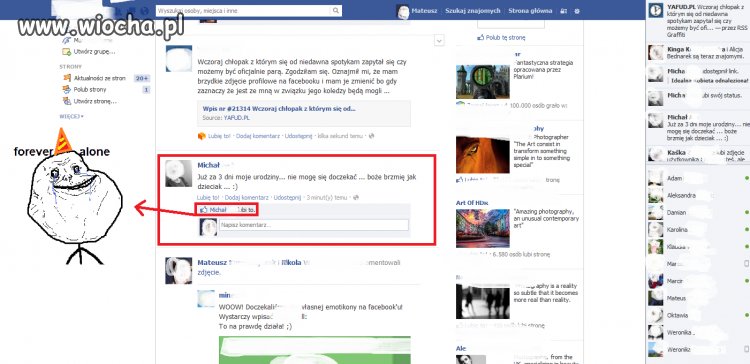The image size is (750, 364).
Task: Open Mateusz profile picture in top bar
Action: 403,11
